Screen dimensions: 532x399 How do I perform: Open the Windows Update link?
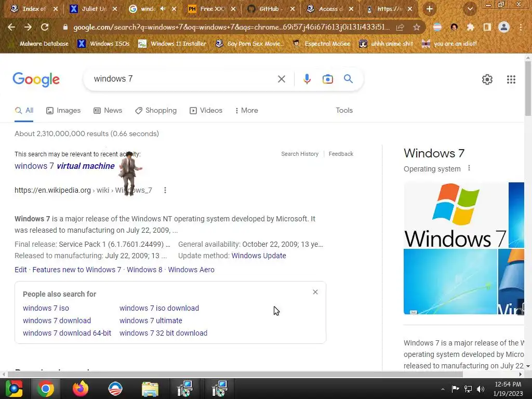[x=259, y=256]
